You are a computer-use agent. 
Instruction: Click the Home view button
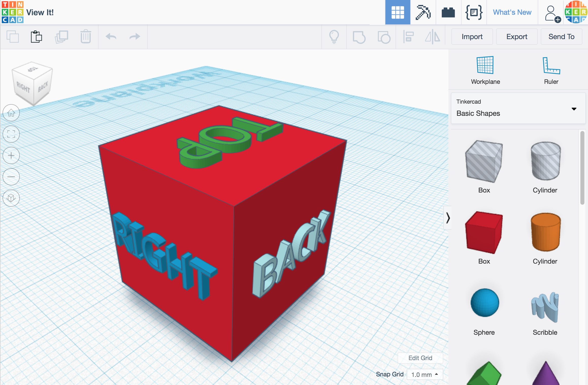[11, 113]
